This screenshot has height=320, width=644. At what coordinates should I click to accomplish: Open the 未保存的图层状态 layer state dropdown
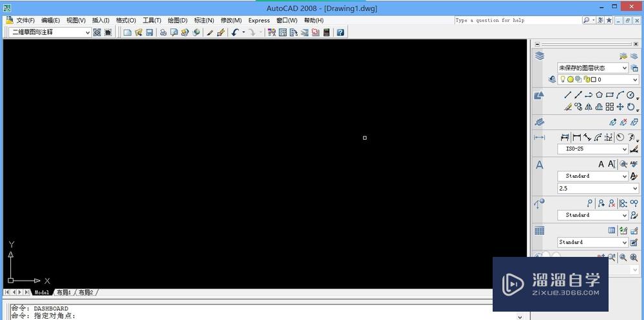[x=592, y=68]
